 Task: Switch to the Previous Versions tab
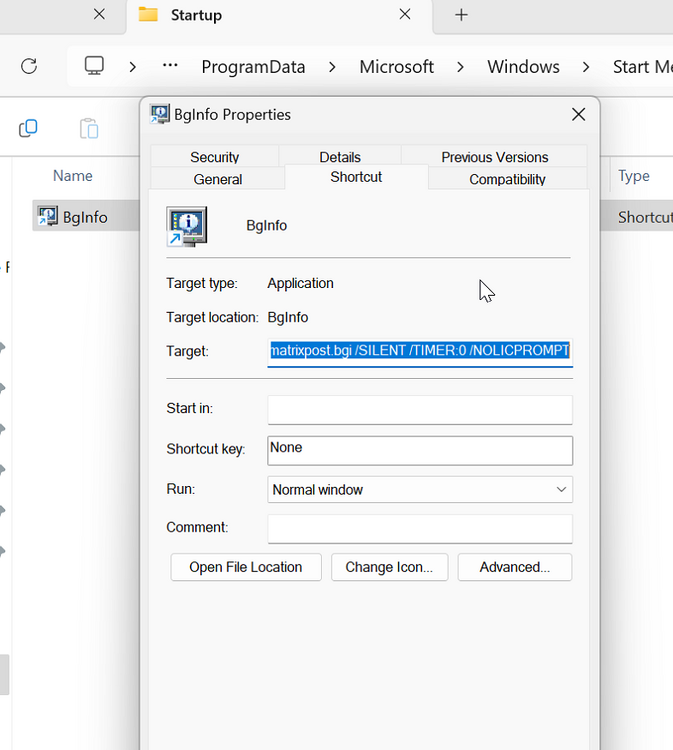[x=495, y=156]
